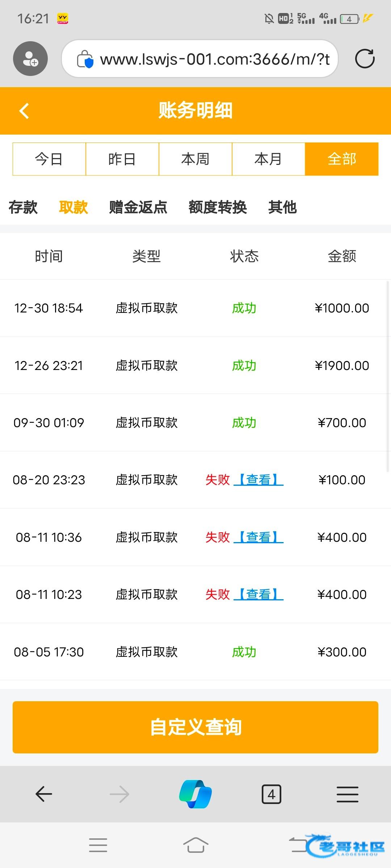This screenshot has width=391, height=868.
Task: Tap the Android home navigation button
Action: 195,845
